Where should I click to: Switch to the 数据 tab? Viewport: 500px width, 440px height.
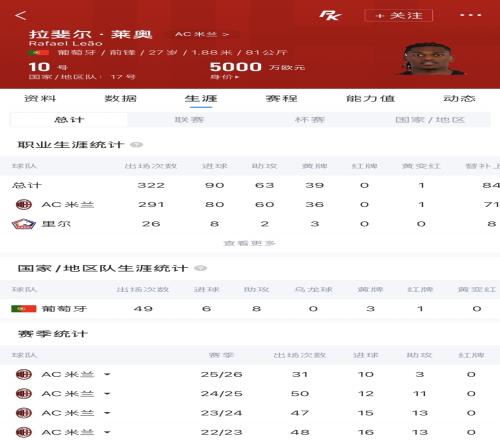coord(121,98)
